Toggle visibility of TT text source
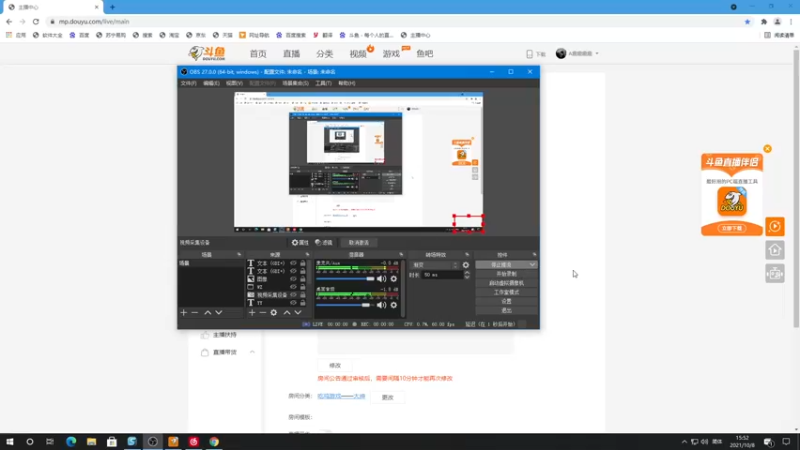The height and width of the screenshot is (450, 800). click(293, 303)
